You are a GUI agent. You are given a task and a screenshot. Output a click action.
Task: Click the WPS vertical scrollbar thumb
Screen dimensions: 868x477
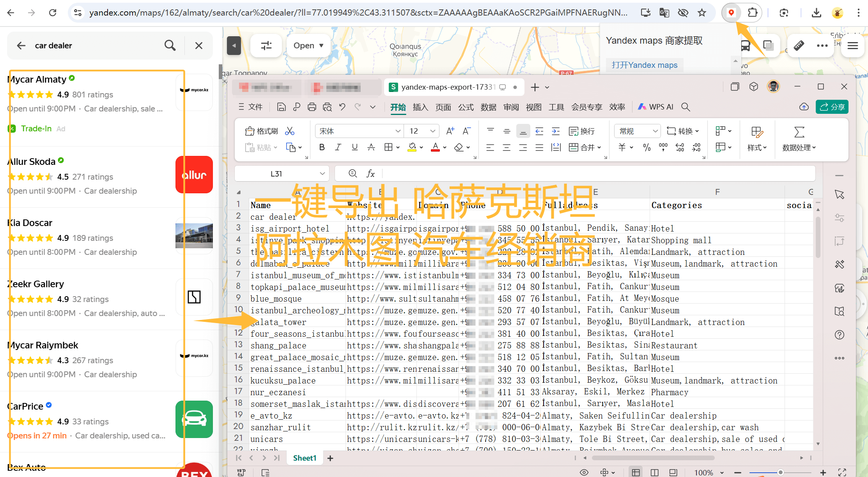pos(818,237)
